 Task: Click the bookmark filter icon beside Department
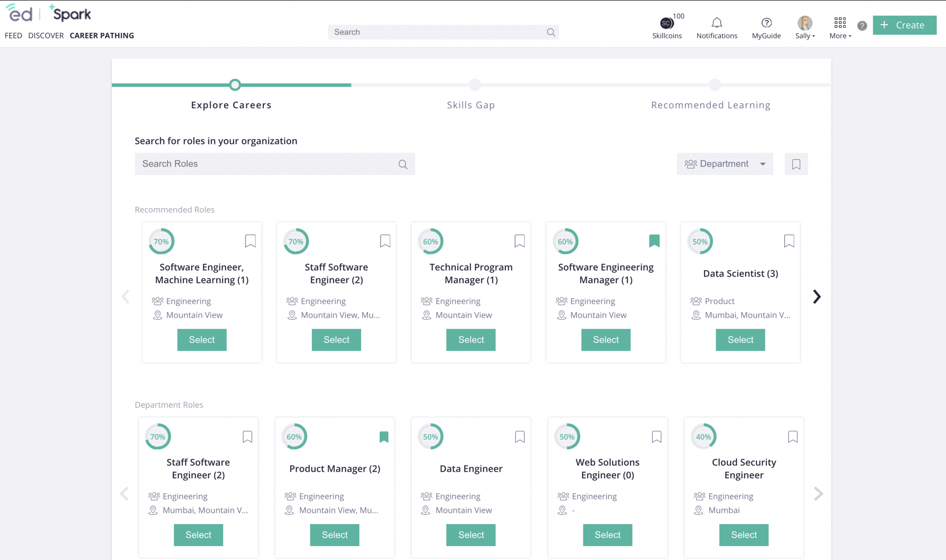[x=796, y=164]
